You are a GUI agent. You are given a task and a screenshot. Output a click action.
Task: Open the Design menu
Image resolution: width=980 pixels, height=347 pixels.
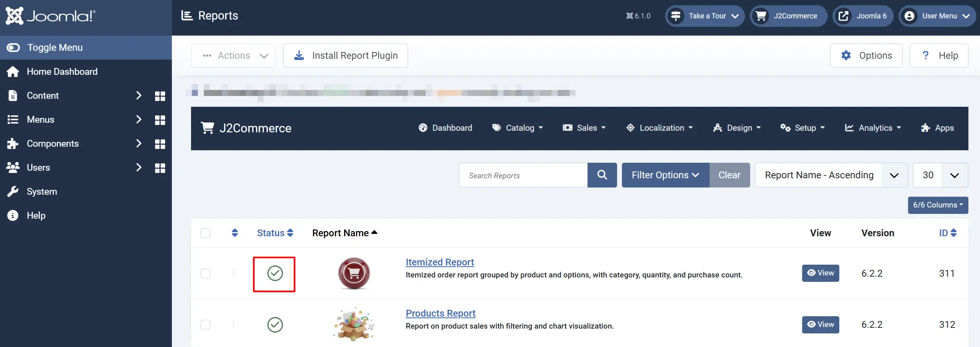coord(737,128)
